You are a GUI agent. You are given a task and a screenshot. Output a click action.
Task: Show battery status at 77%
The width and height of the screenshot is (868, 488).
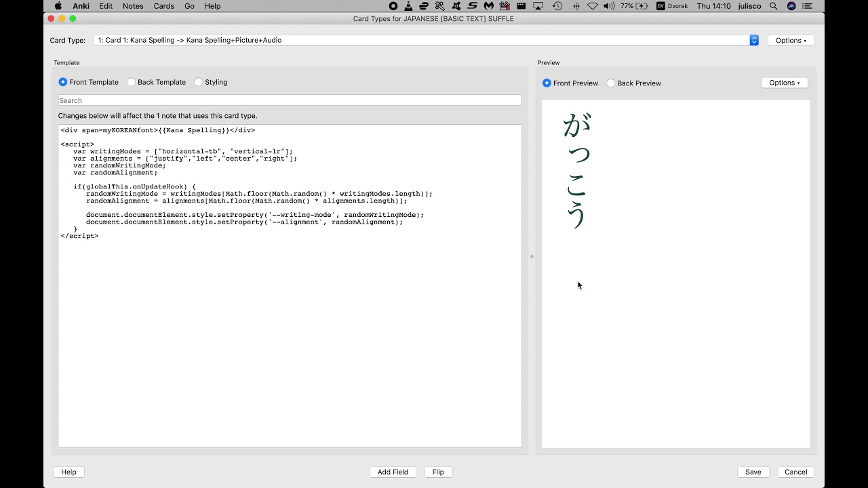634,6
